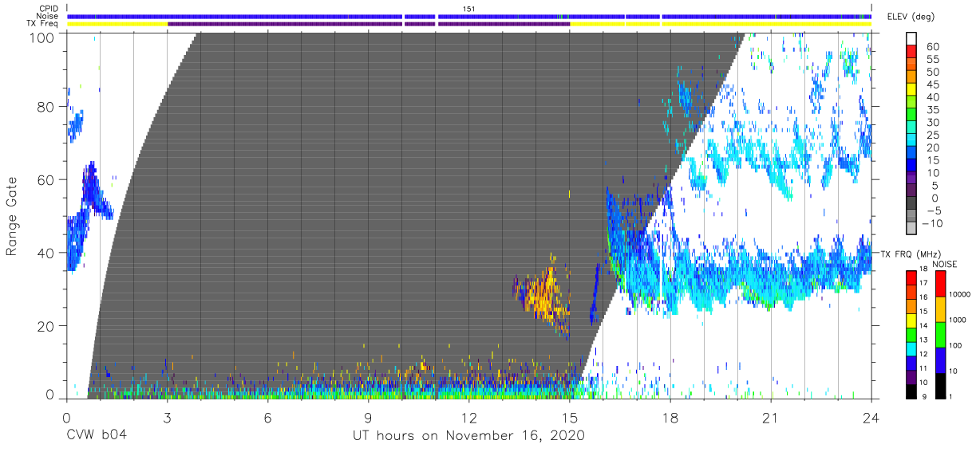Select the '100' range gate tick label
The image size is (980, 452).
pyautogui.click(x=42, y=37)
